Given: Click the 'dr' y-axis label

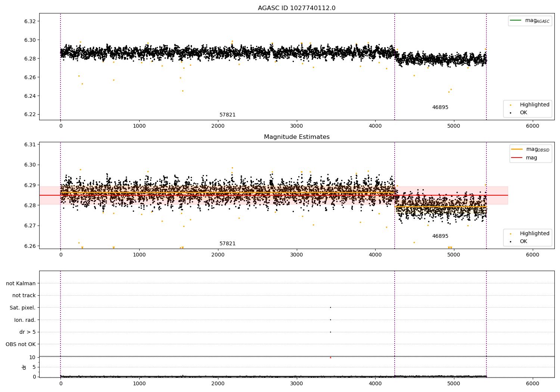Looking at the screenshot, I should point(24,367).
